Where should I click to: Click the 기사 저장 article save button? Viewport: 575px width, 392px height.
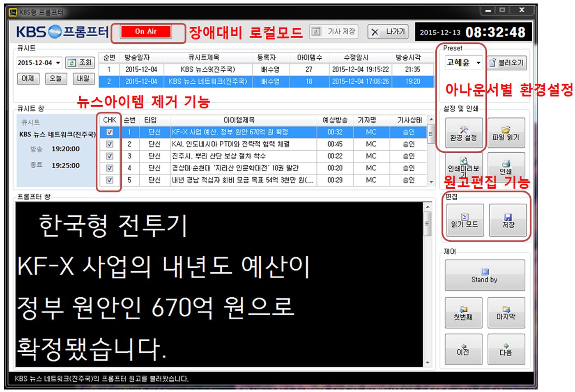point(334,32)
